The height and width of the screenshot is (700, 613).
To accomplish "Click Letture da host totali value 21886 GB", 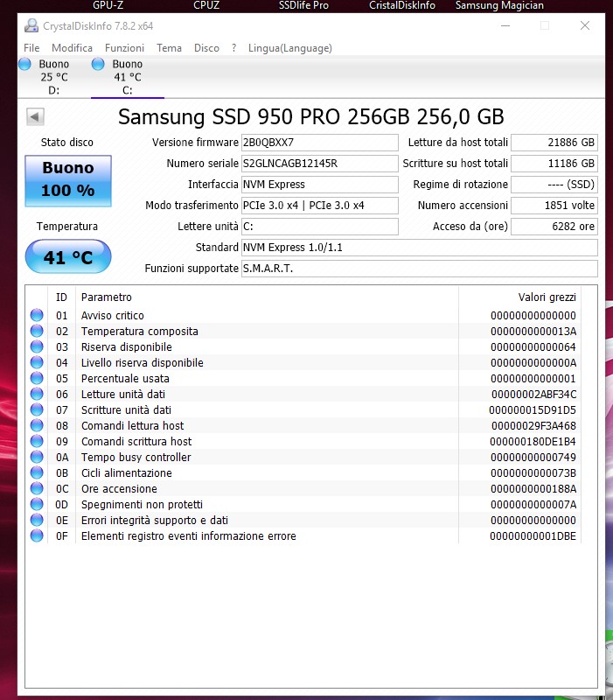I will pos(554,143).
